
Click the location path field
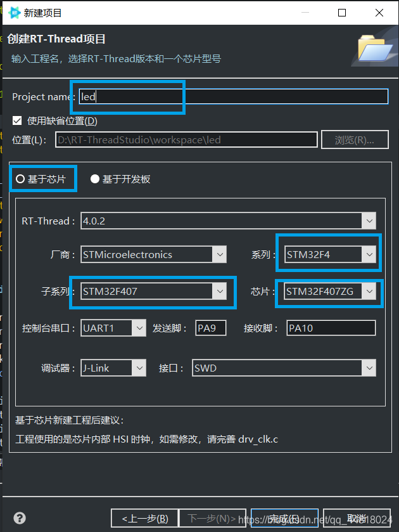(x=186, y=139)
